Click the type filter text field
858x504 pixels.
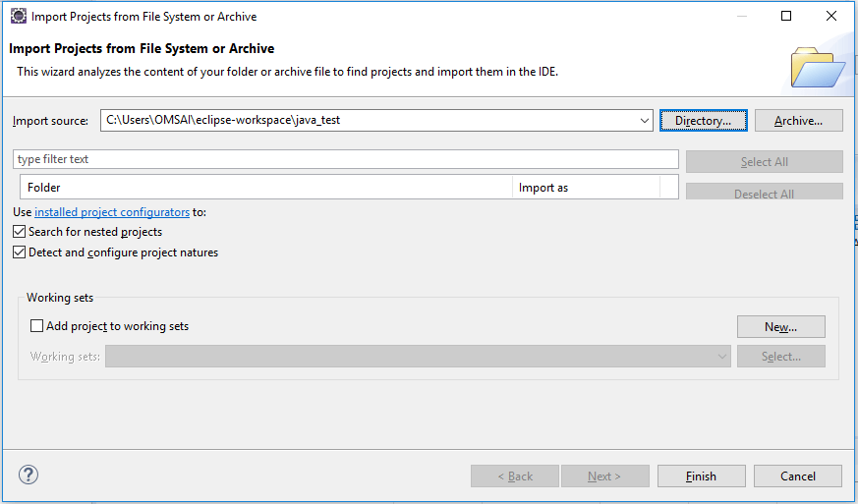tap(345, 159)
